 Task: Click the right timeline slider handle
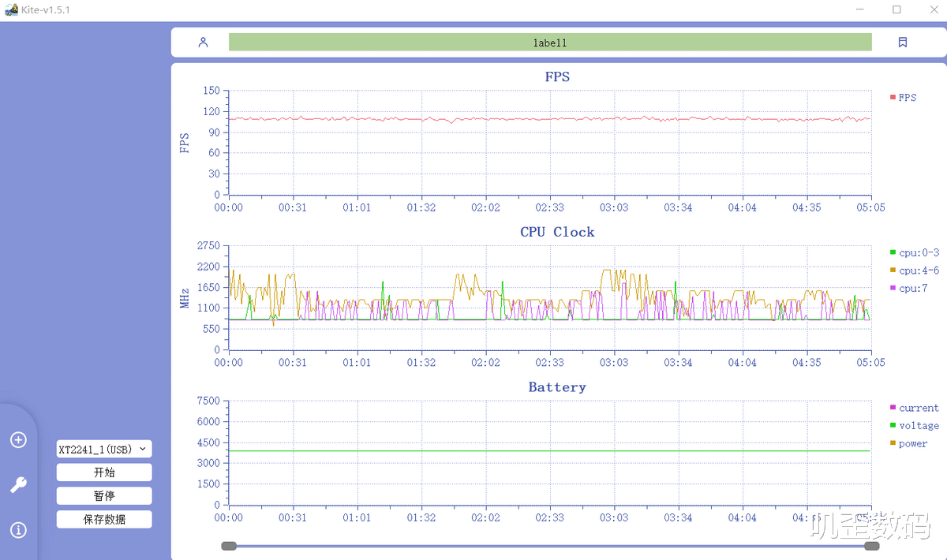[872, 546]
